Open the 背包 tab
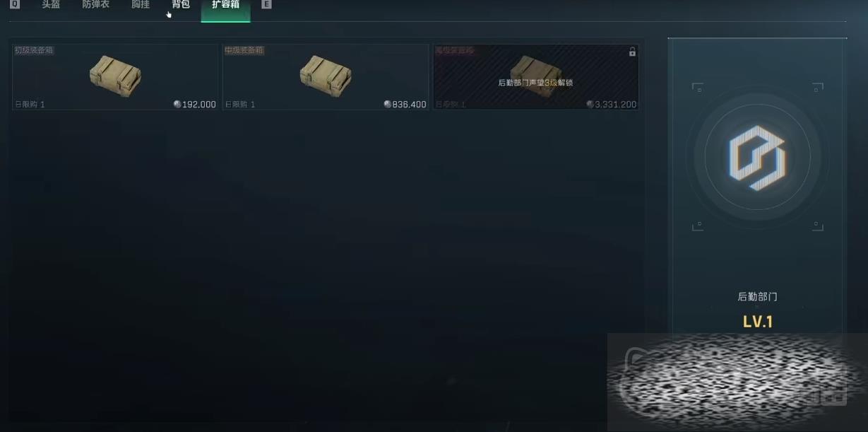 point(181,4)
